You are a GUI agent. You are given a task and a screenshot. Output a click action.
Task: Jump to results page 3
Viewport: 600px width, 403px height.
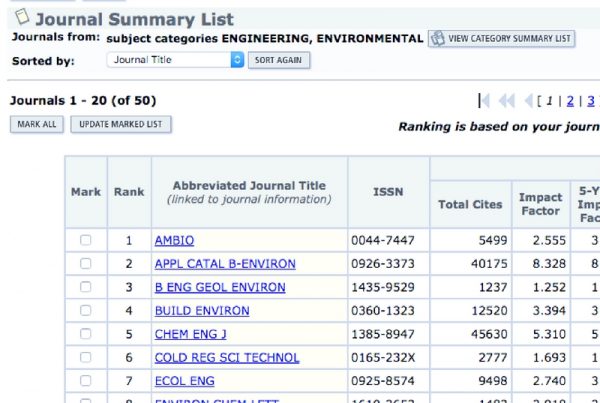click(591, 100)
